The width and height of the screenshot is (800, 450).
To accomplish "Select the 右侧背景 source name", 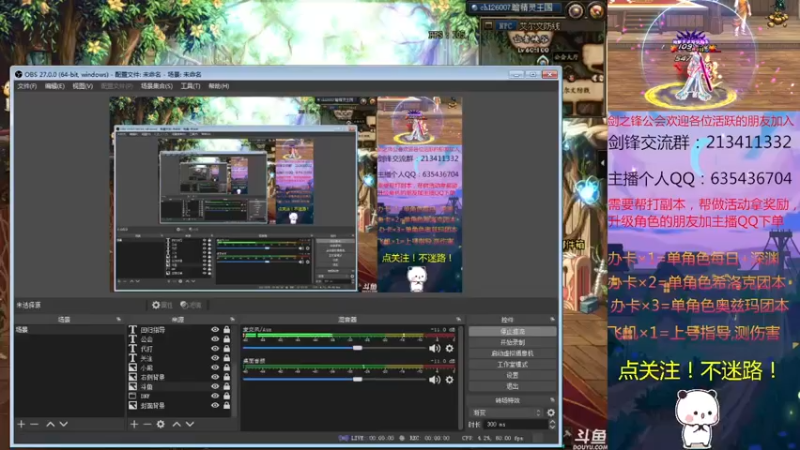I will coord(153,377).
